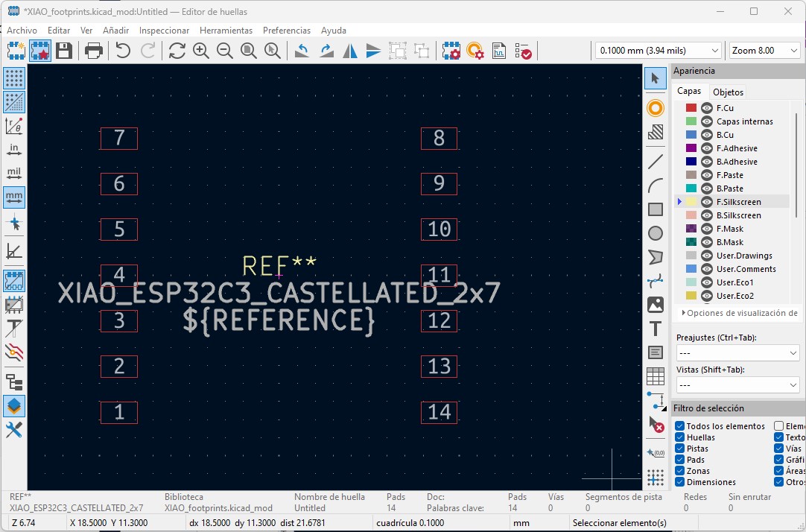Select the Draw circle tool
Screen dimensions: 806x532
coord(656,233)
